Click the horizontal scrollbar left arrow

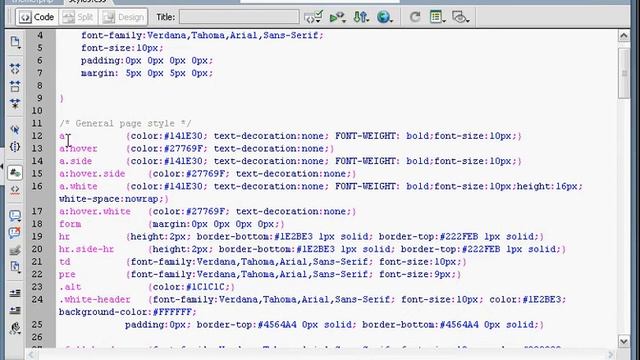point(31,355)
